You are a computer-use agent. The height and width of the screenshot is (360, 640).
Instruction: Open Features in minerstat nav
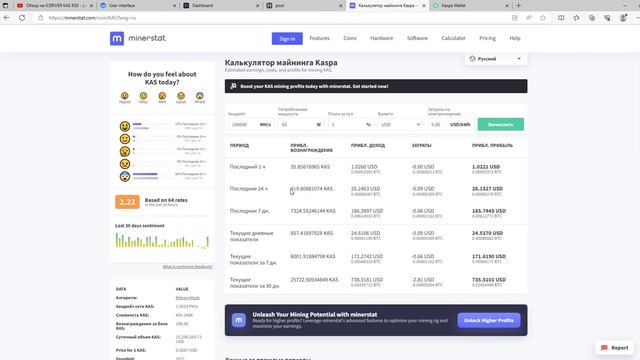(x=320, y=38)
